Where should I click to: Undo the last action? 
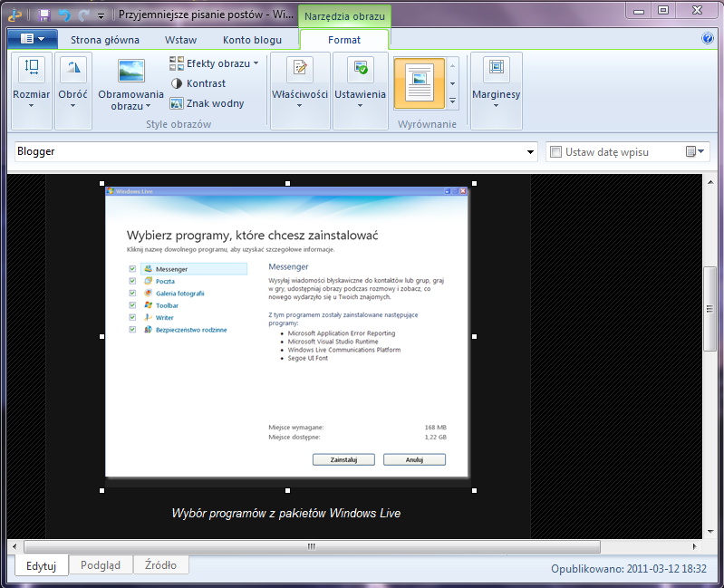[64, 15]
